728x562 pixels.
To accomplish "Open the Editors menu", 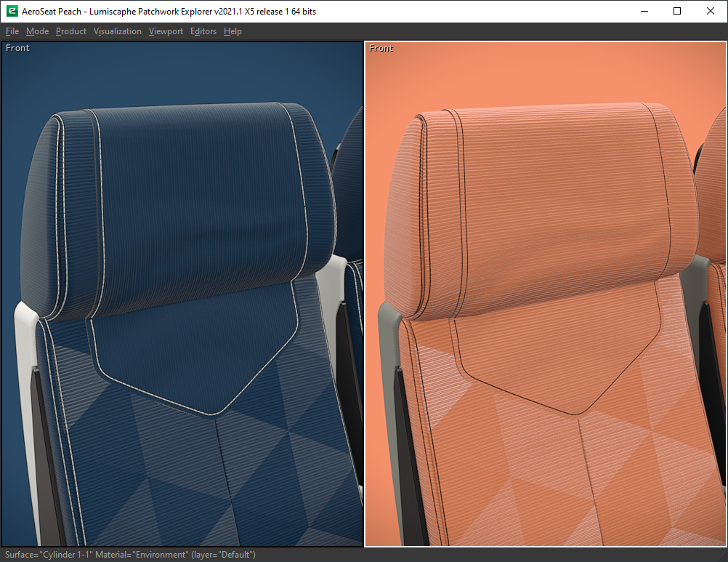I will click(203, 31).
